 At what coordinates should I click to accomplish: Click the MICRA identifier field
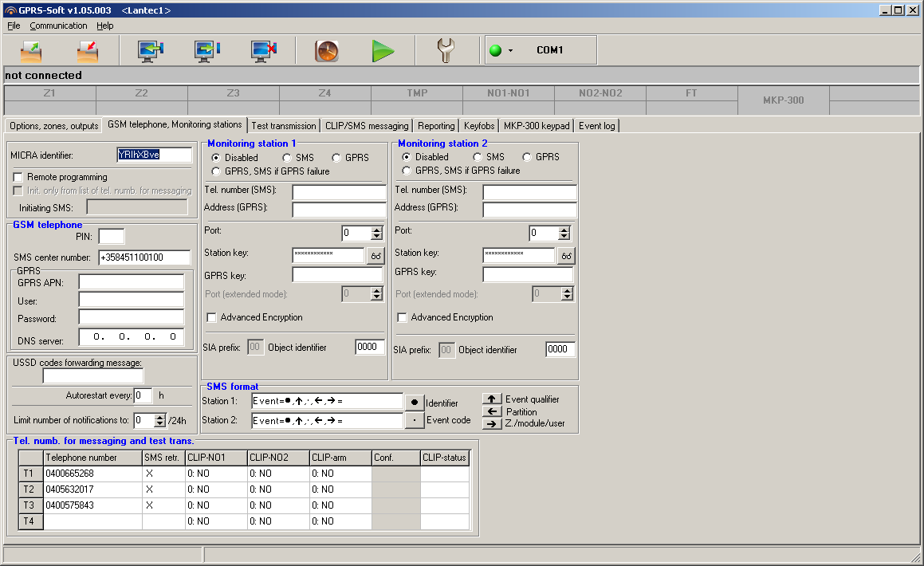pyautogui.click(x=155, y=155)
